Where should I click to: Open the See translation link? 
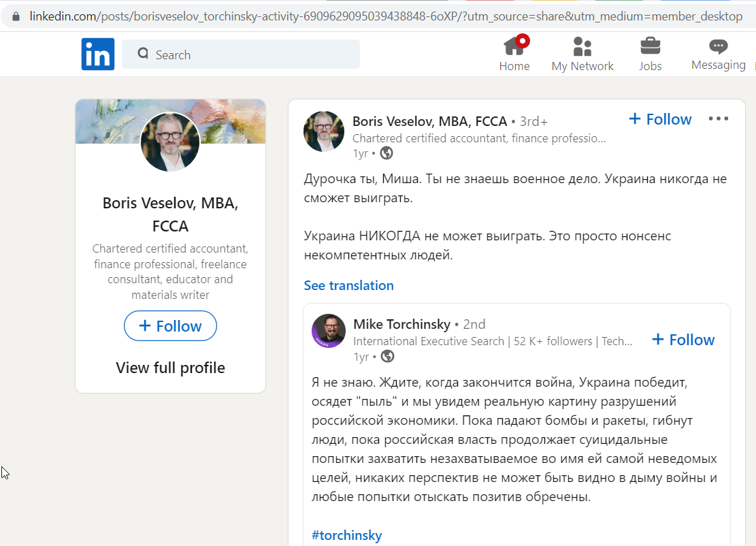pos(348,285)
